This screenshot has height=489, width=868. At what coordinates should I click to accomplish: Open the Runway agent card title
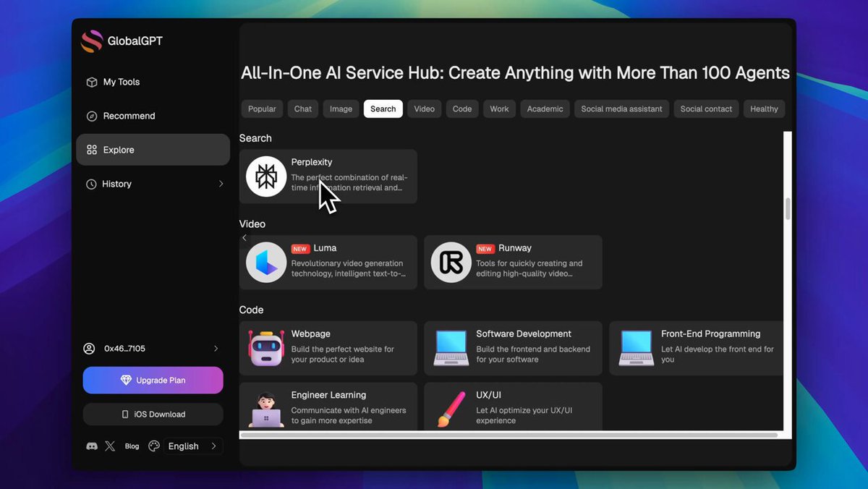click(x=515, y=248)
